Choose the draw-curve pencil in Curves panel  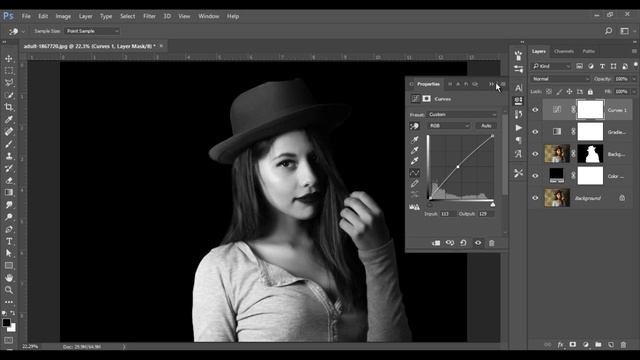(x=415, y=184)
